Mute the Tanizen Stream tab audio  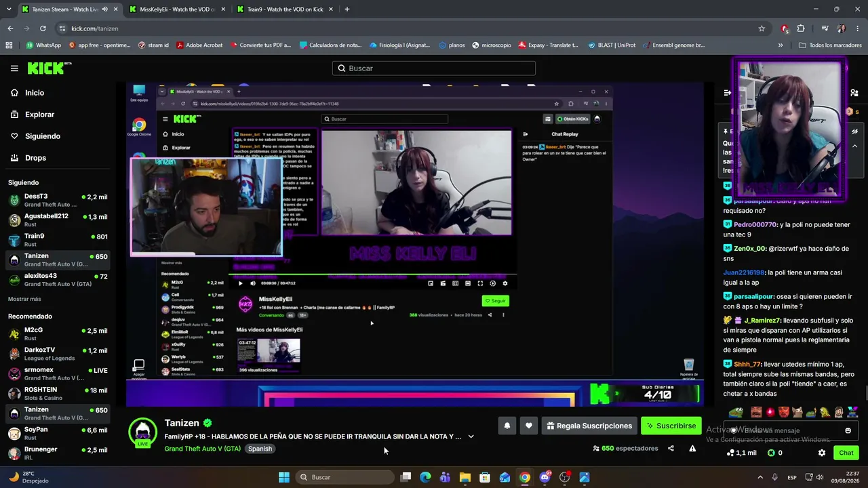pyautogui.click(x=104, y=9)
